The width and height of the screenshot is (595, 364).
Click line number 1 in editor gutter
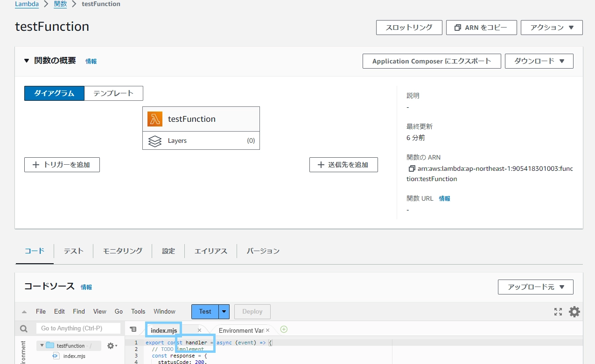pyautogui.click(x=136, y=343)
